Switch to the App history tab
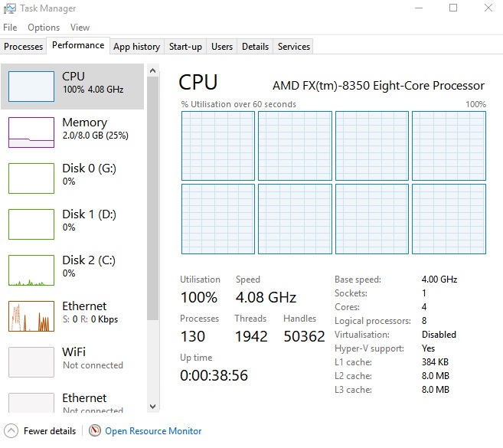 pos(136,47)
